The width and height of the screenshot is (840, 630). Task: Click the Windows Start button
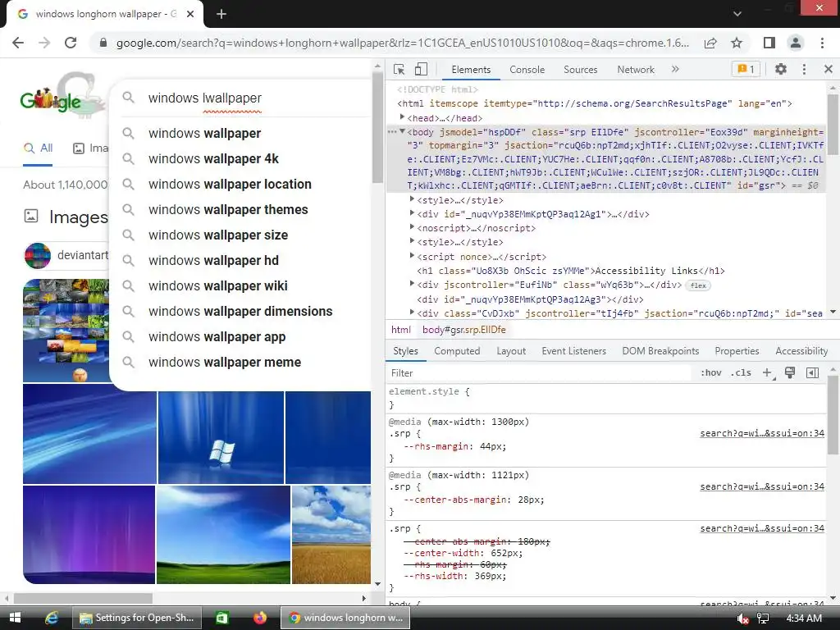(15, 618)
